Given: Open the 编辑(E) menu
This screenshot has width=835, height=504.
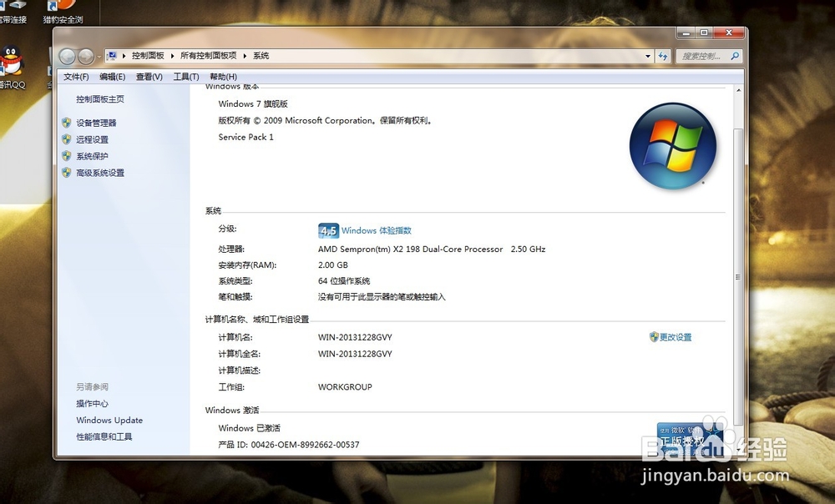Looking at the screenshot, I should coord(113,77).
